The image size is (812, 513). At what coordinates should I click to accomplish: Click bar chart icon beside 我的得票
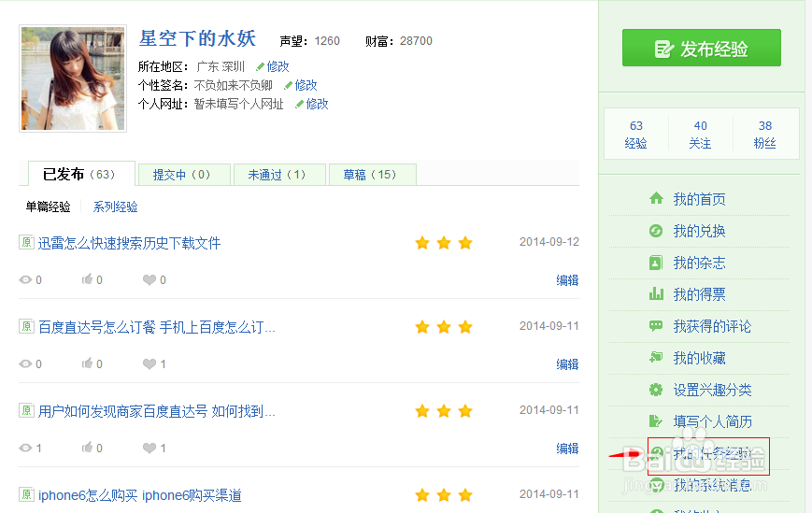pyautogui.click(x=656, y=293)
